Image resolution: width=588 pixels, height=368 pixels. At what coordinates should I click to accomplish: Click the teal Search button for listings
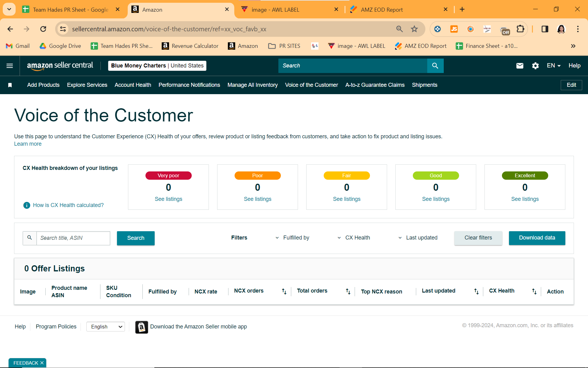pos(136,238)
